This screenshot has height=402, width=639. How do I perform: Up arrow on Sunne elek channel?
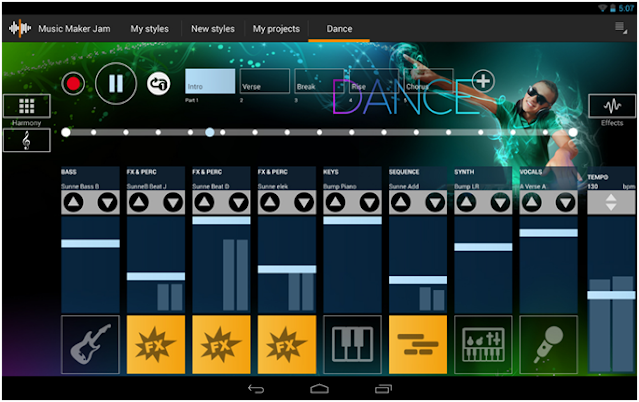(x=270, y=202)
